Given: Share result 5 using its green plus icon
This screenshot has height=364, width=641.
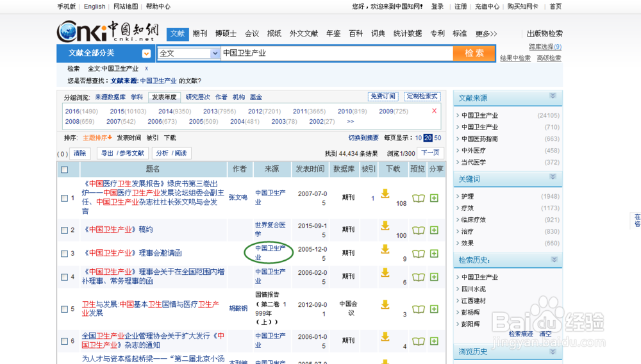Looking at the screenshot, I should pyautogui.click(x=434, y=309).
